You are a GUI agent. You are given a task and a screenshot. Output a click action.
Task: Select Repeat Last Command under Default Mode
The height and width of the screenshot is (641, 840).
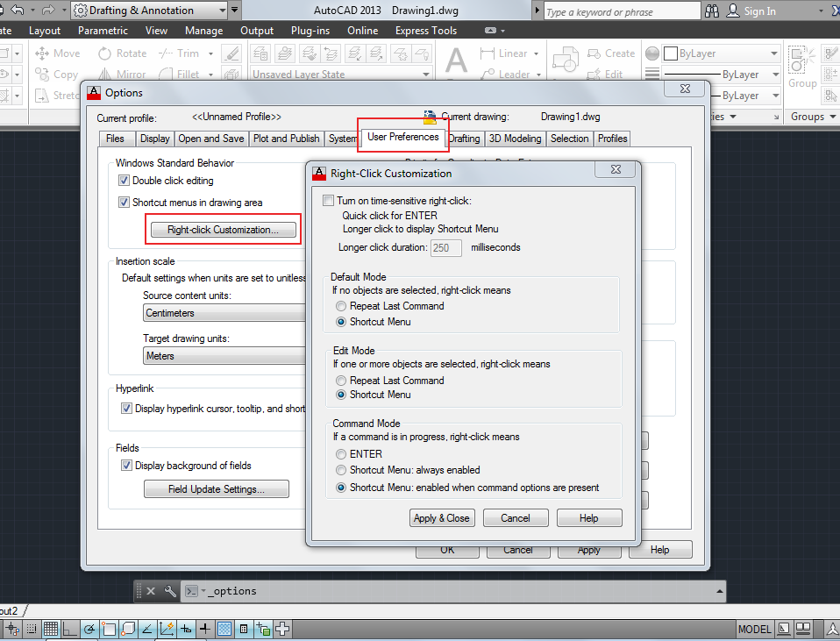click(x=341, y=306)
